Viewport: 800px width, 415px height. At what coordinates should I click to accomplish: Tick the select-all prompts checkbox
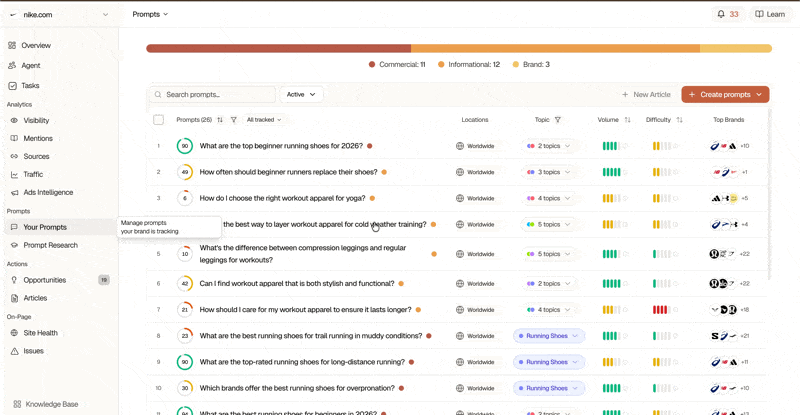159,120
